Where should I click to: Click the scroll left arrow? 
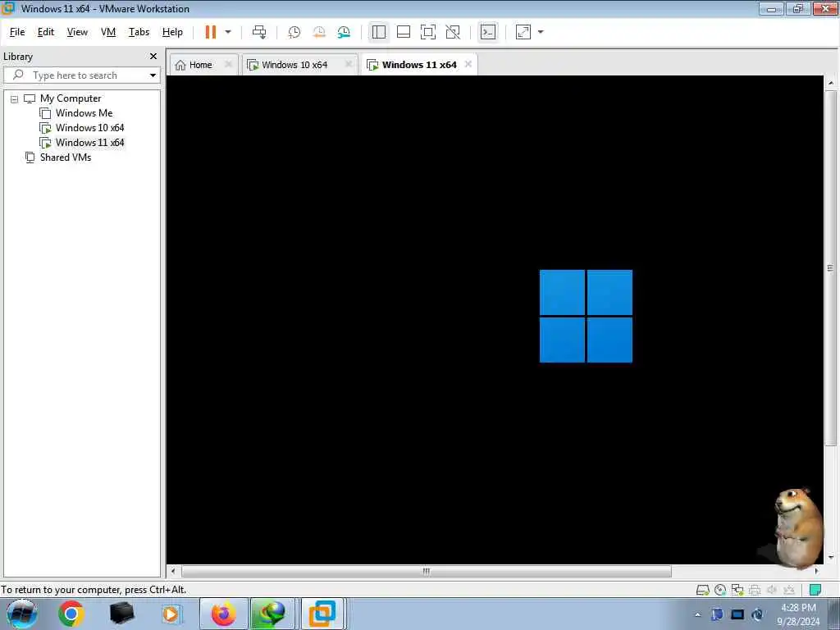(173, 571)
